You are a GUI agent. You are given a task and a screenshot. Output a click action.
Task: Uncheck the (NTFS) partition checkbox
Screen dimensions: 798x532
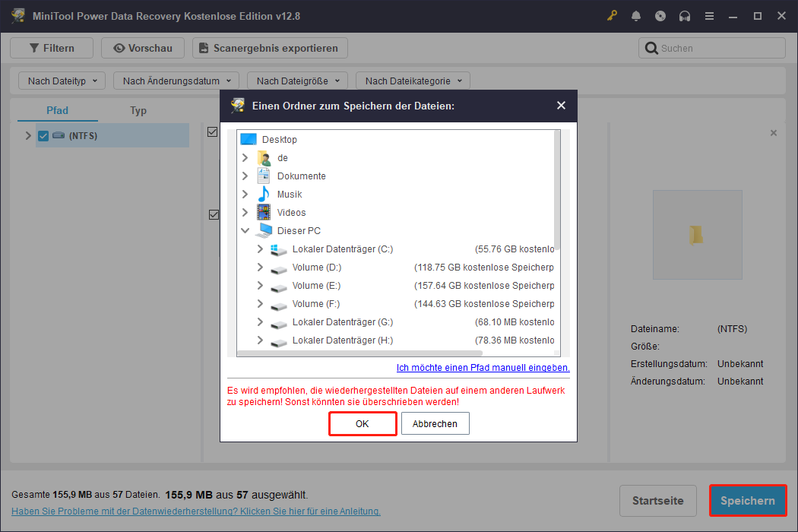click(43, 135)
